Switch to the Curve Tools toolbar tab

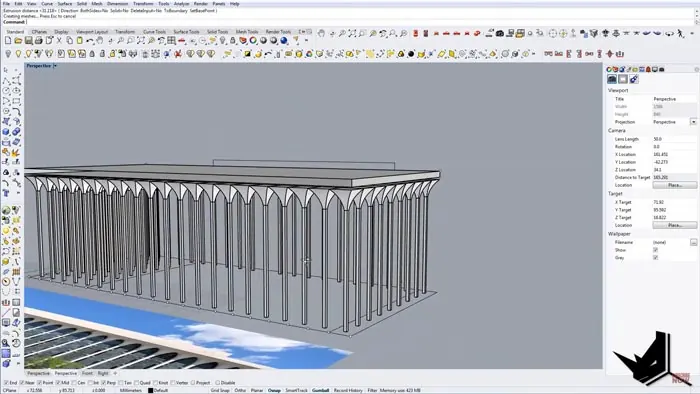tap(154, 32)
